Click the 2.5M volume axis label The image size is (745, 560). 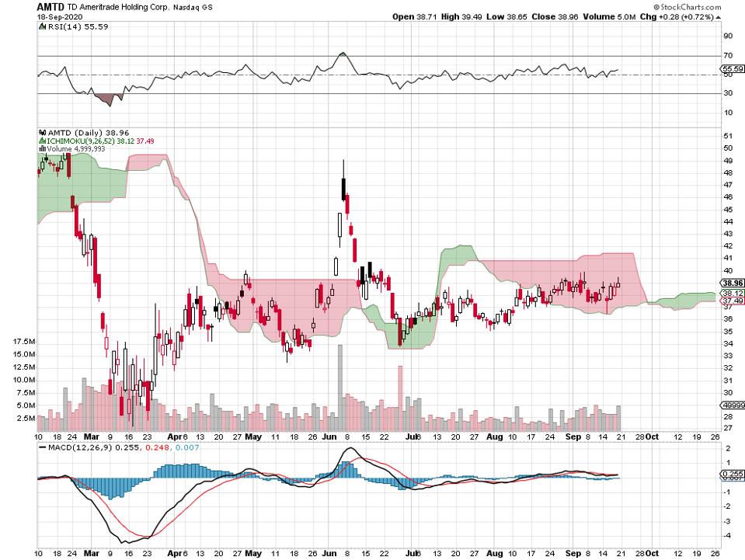pyautogui.click(x=26, y=419)
